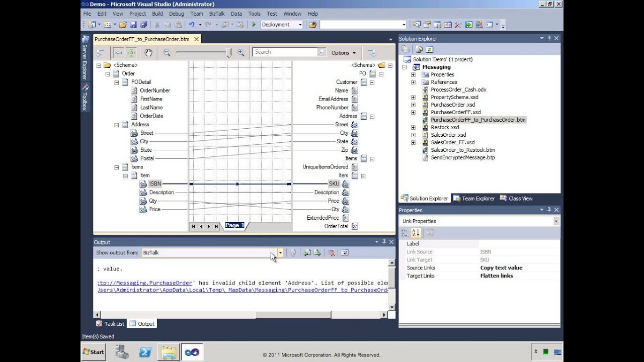Click the Save toolbar icon

133,24
